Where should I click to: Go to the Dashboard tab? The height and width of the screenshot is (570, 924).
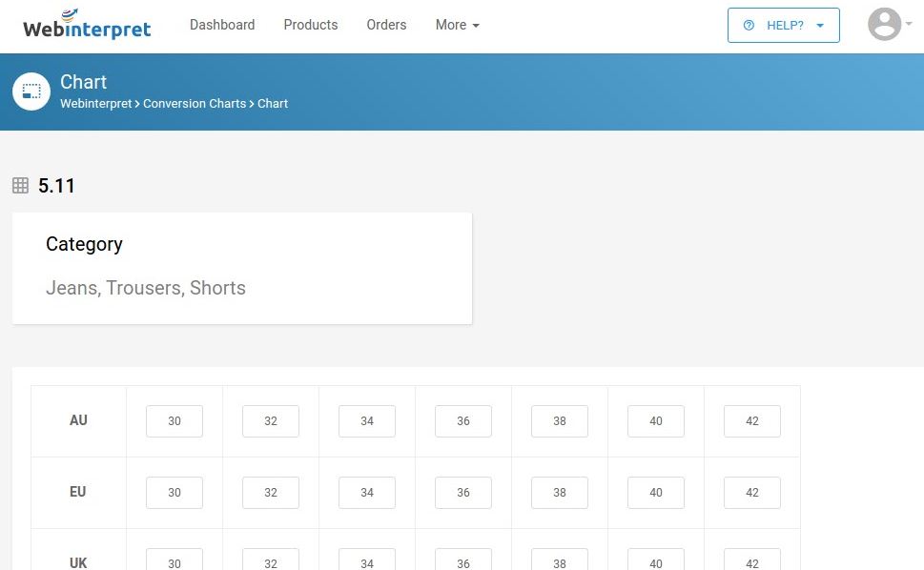(222, 25)
